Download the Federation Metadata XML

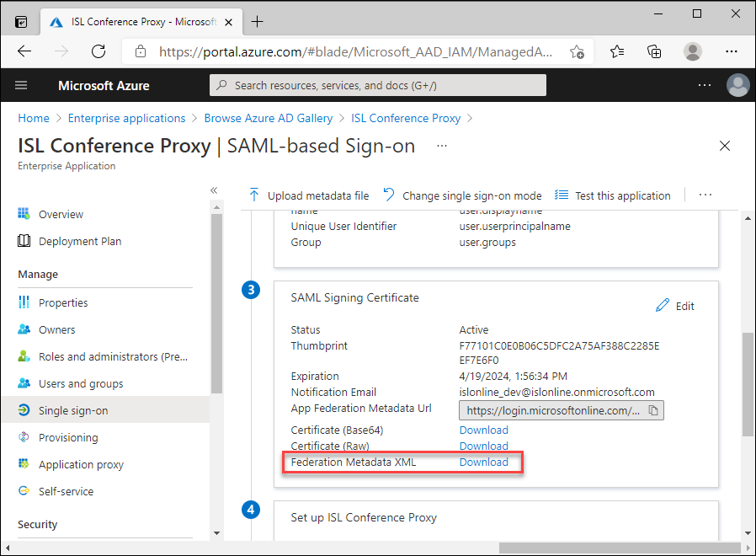point(483,462)
